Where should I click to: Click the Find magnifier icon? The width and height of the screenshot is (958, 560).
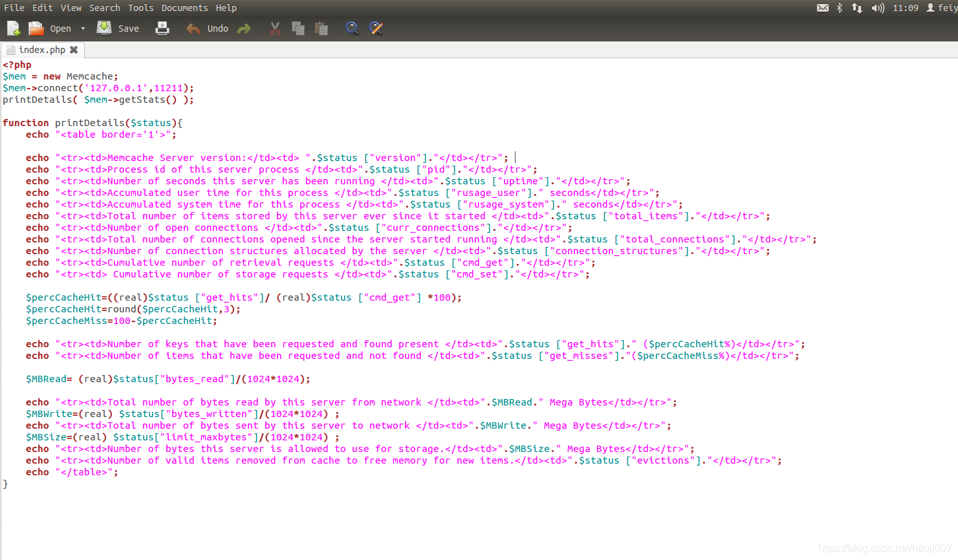click(352, 28)
